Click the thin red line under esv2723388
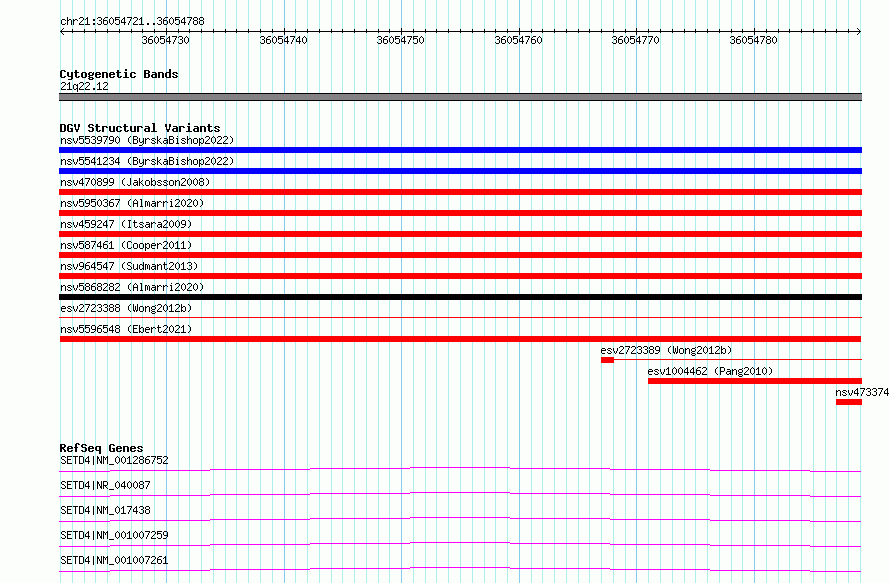 (460, 317)
